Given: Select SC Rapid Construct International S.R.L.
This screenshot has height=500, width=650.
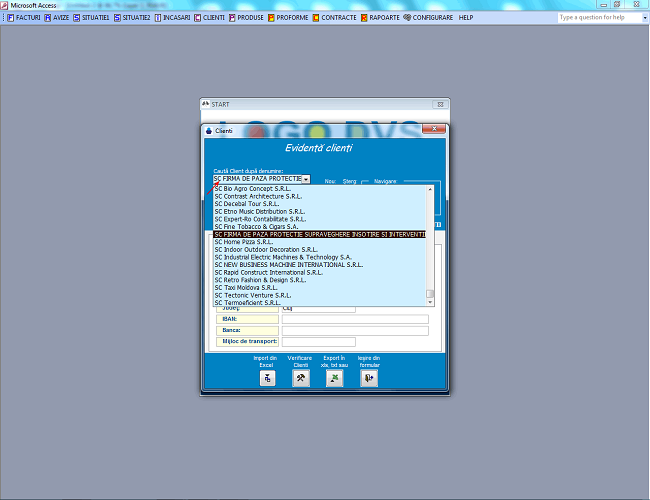Looking at the screenshot, I should click(320, 273).
